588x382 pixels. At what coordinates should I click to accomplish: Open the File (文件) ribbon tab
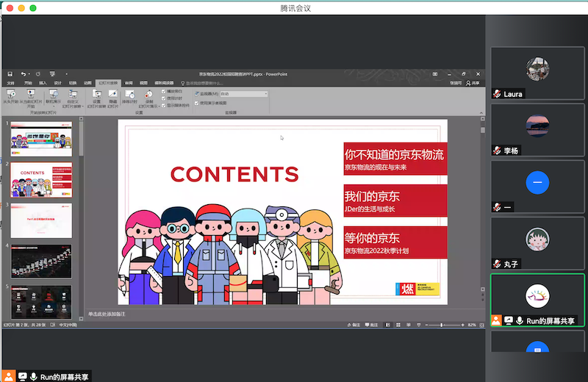click(x=10, y=83)
